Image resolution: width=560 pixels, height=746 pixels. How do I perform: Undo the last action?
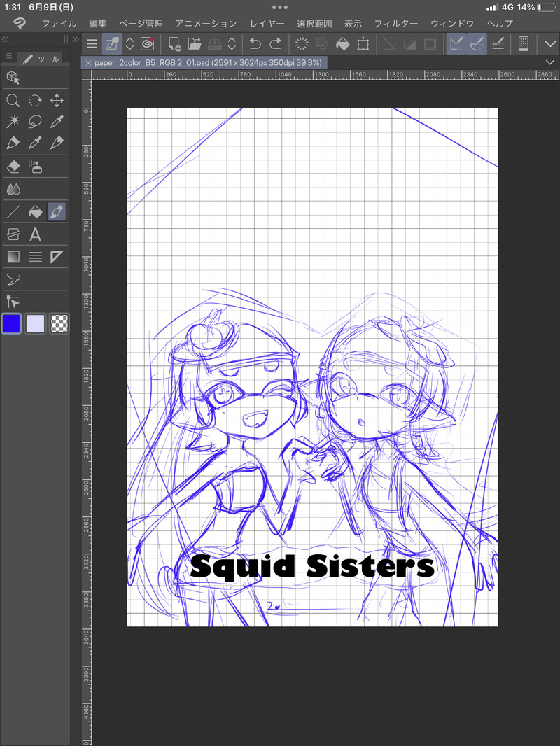255,44
